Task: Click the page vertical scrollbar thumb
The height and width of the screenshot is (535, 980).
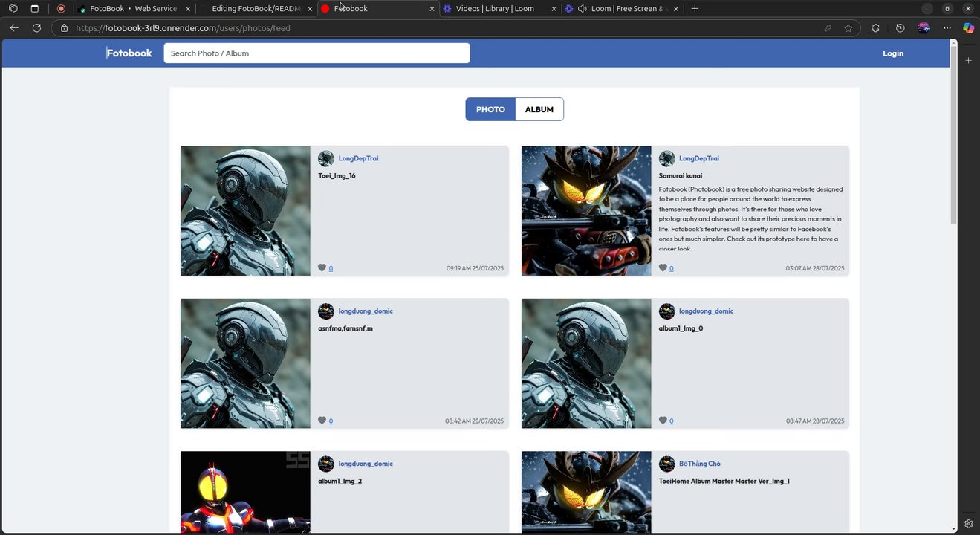Action: click(x=954, y=134)
